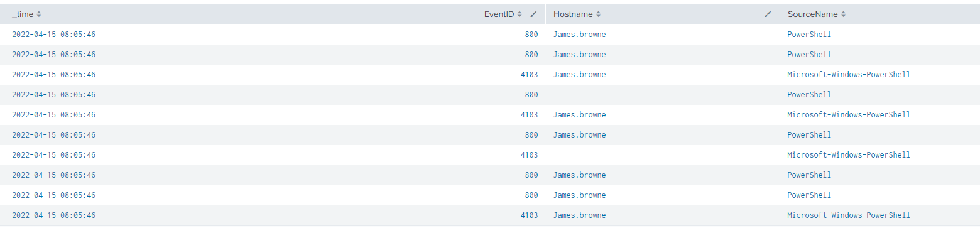Image resolution: width=980 pixels, height=233 pixels.
Task: Click the pencil edit icon in Hostname column
Action: pos(768,14)
